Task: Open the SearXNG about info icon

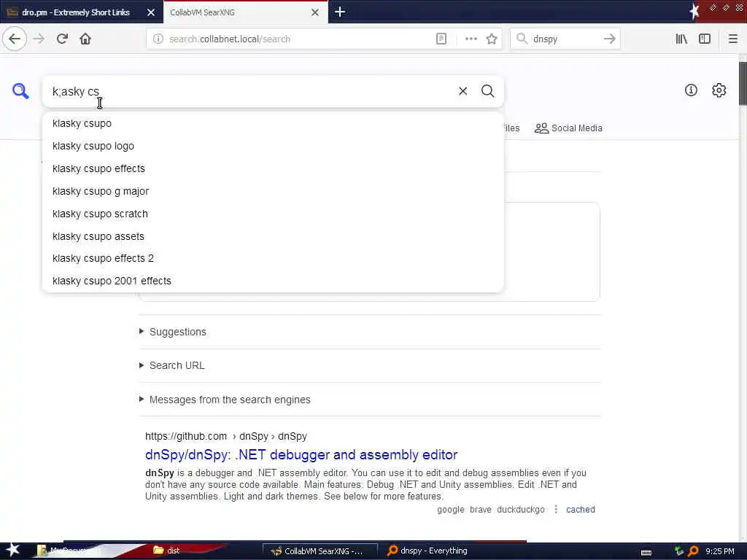Action: tap(691, 90)
